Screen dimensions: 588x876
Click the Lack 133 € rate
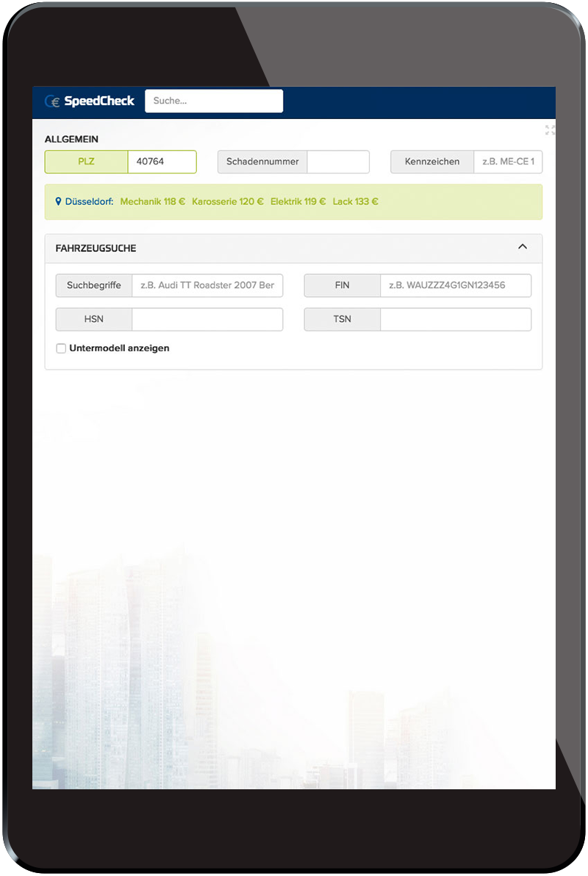(x=356, y=201)
